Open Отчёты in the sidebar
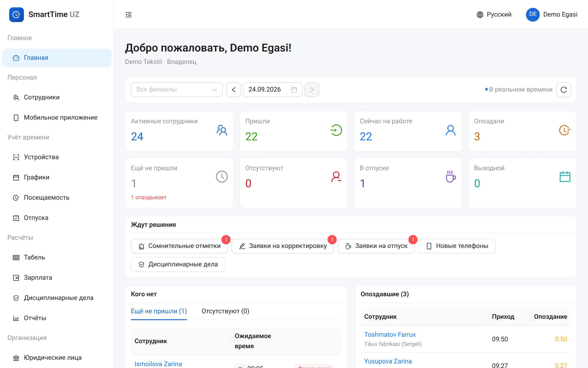Image resolution: width=588 pixels, height=368 pixels. 57,318
